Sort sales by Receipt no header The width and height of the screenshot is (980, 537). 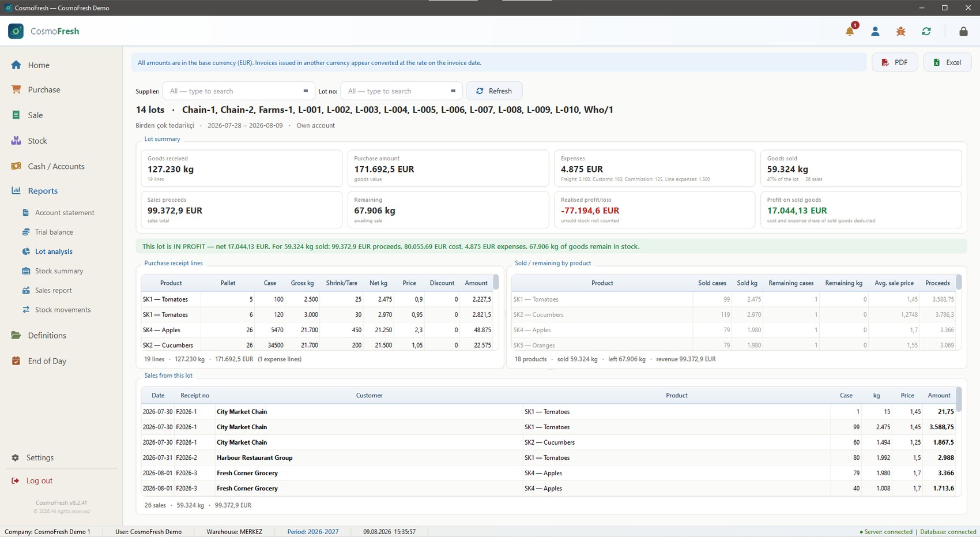pyautogui.click(x=194, y=396)
